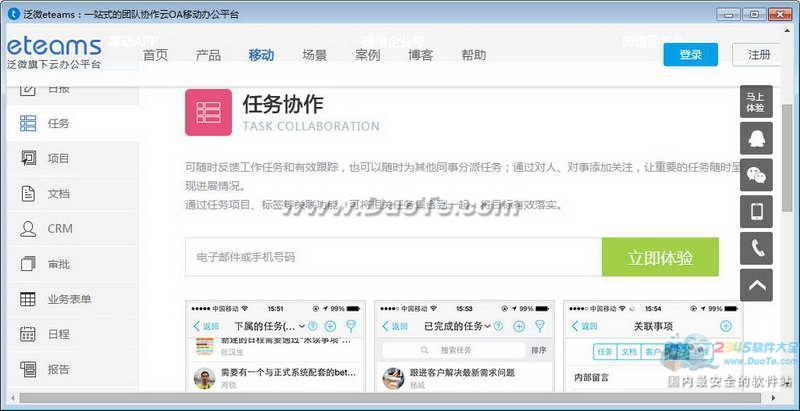Click the filter icon in 下属的任务 screen
The image size is (800, 411).
pos(351,326)
